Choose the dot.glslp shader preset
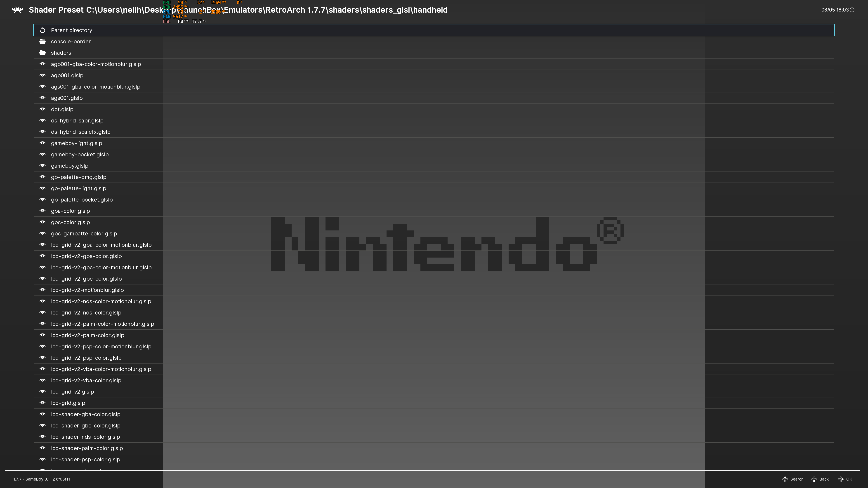Image resolution: width=868 pixels, height=488 pixels. pyautogui.click(x=434, y=109)
